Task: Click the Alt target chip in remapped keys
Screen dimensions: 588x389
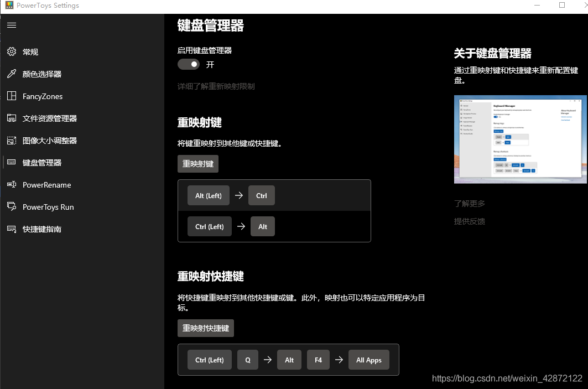Action: (x=263, y=226)
